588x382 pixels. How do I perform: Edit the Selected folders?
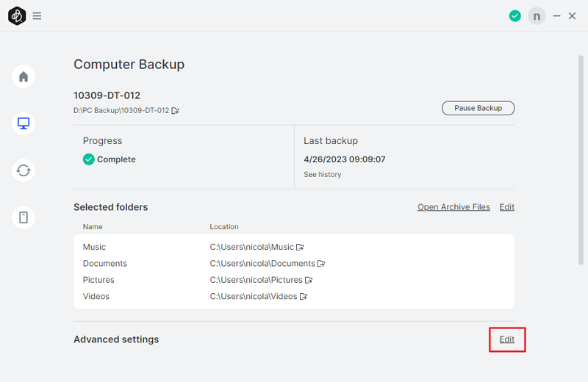click(506, 207)
